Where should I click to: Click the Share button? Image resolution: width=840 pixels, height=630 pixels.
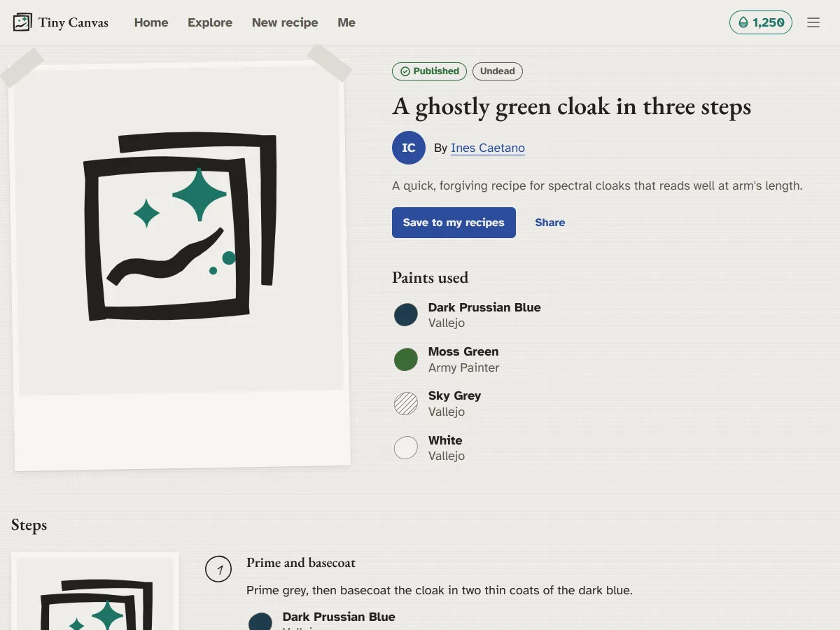550,223
